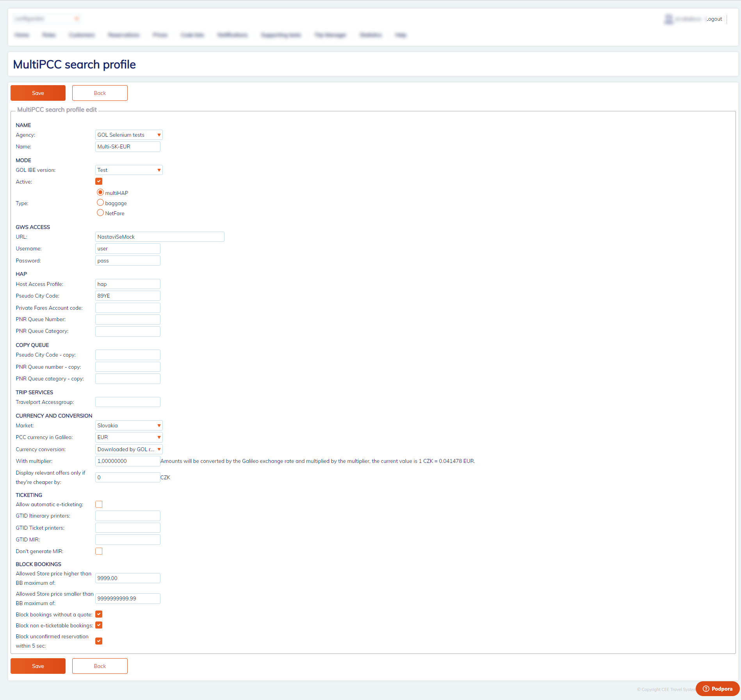Screen dimensions: 741x700
Task: Click the Name input field
Action: [x=128, y=146]
